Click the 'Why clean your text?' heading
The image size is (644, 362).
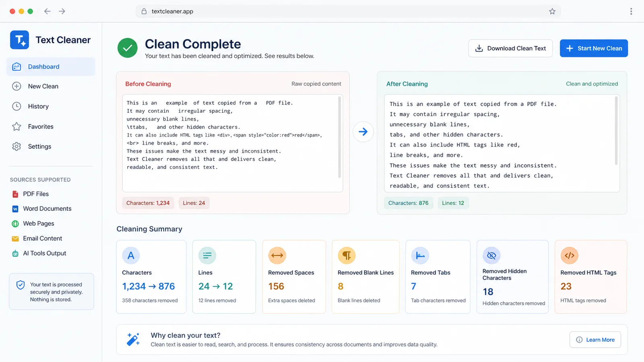[186, 335]
